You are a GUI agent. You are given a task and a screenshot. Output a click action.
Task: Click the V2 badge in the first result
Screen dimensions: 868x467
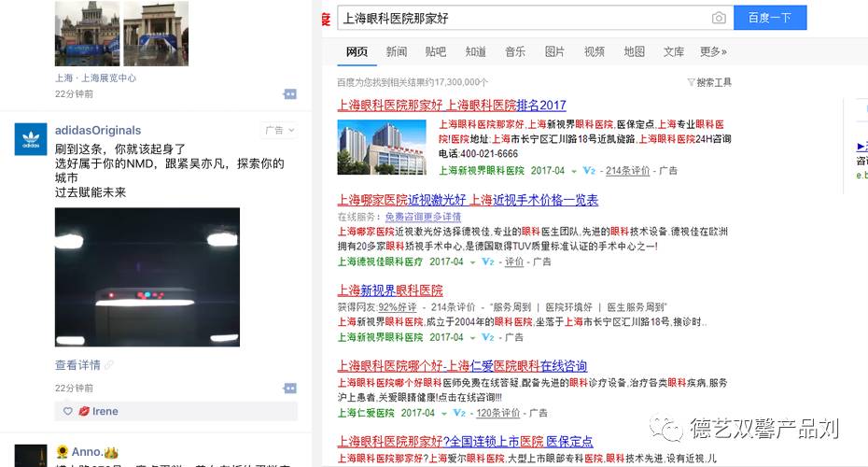pos(589,171)
